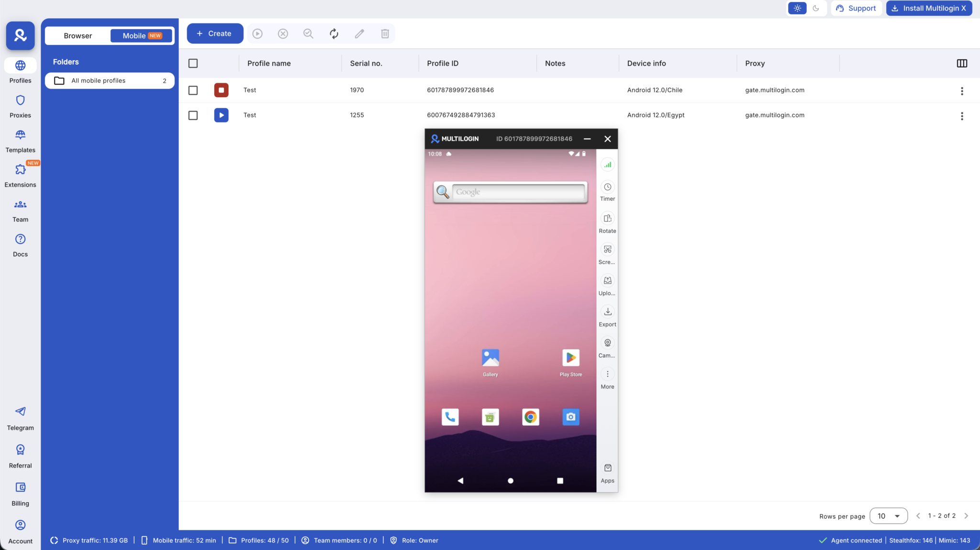980x550 pixels.
Task: Click the Create button
Action: pos(215,34)
